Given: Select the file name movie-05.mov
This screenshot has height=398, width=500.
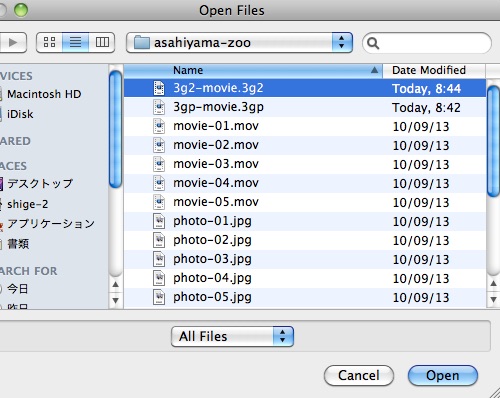Looking at the screenshot, I should pyautogui.click(x=216, y=202).
